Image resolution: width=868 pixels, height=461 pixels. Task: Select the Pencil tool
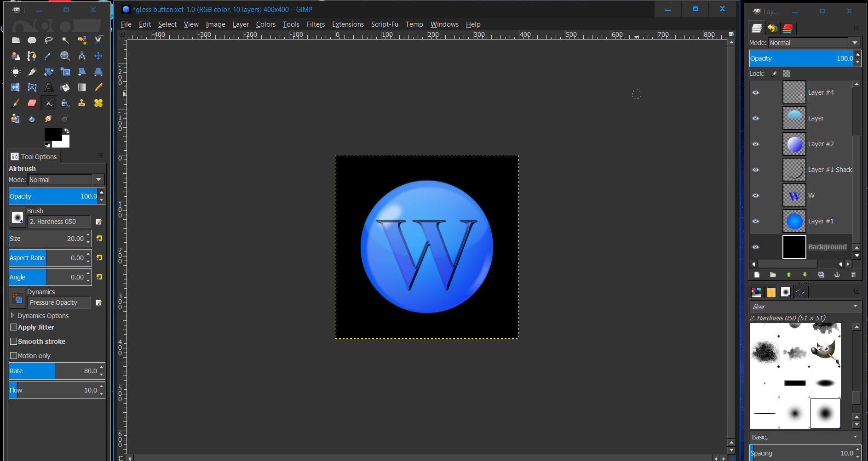98,87
